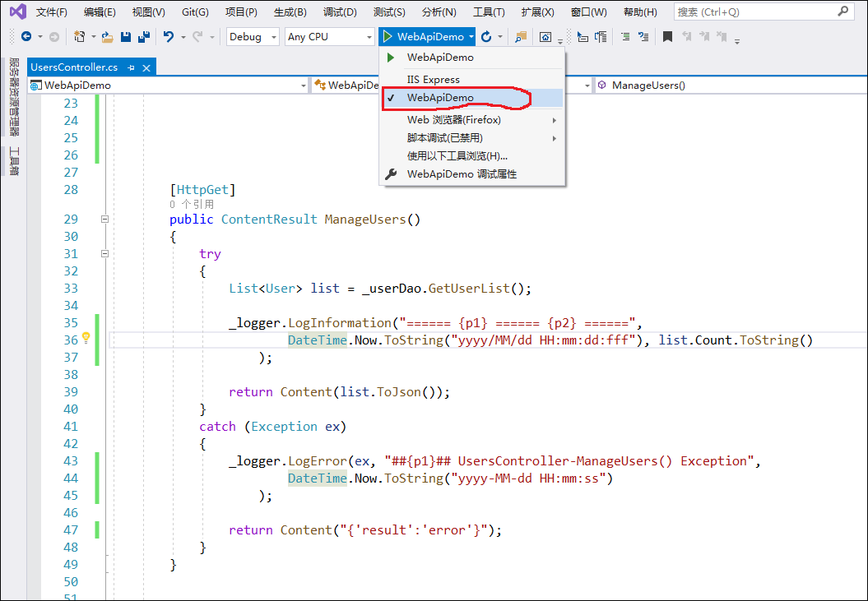Click the Open File folder icon

(x=108, y=37)
